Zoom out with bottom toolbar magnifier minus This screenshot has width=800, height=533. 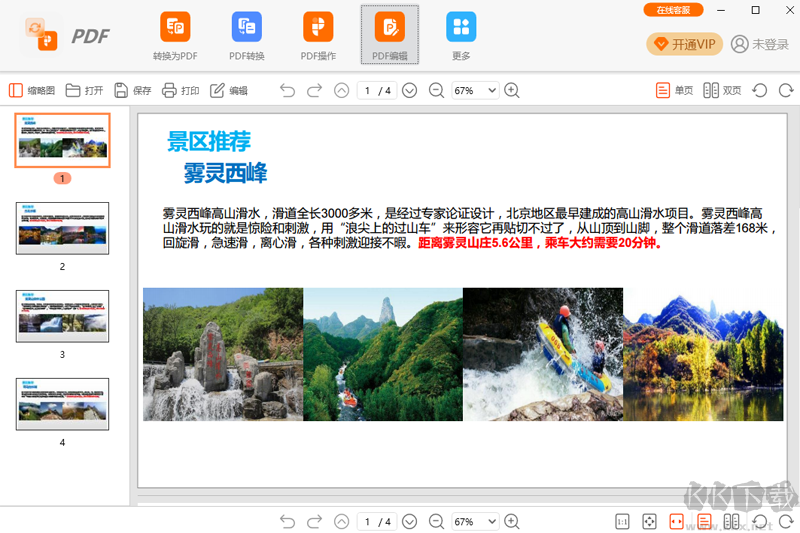(436, 522)
